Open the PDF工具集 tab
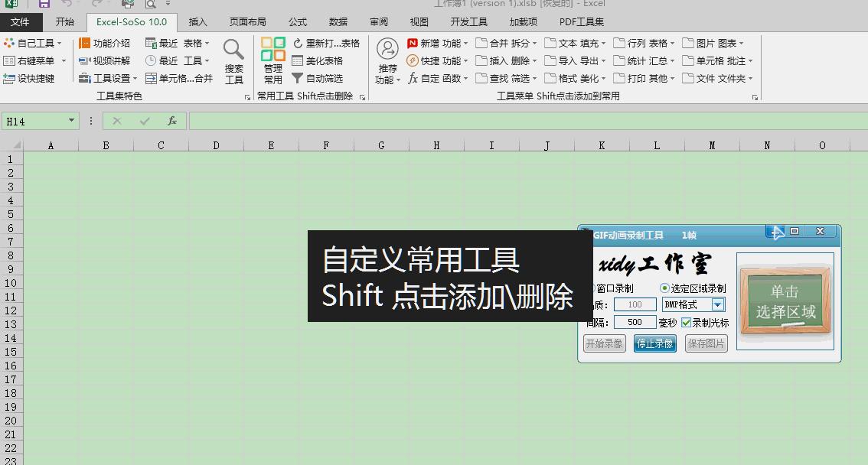Screen dimensions: 868x465 [x=580, y=21]
